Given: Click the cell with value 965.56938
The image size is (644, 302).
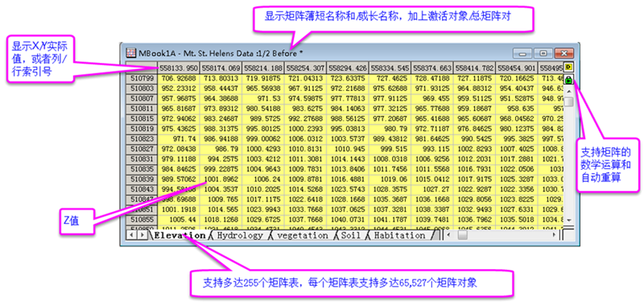Looking at the screenshot, I should [263, 89].
